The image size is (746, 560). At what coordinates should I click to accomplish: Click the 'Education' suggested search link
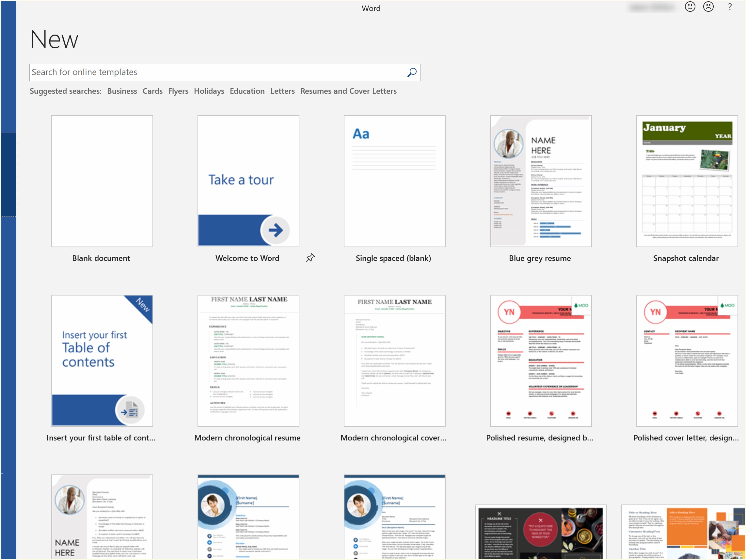pyautogui.click(x=247, y=90)
